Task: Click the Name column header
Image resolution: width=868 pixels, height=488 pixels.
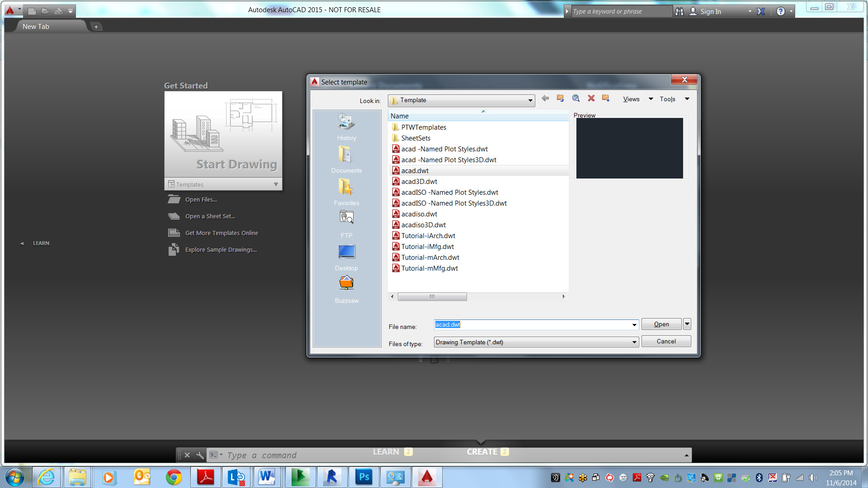Action: coord(478,116)
